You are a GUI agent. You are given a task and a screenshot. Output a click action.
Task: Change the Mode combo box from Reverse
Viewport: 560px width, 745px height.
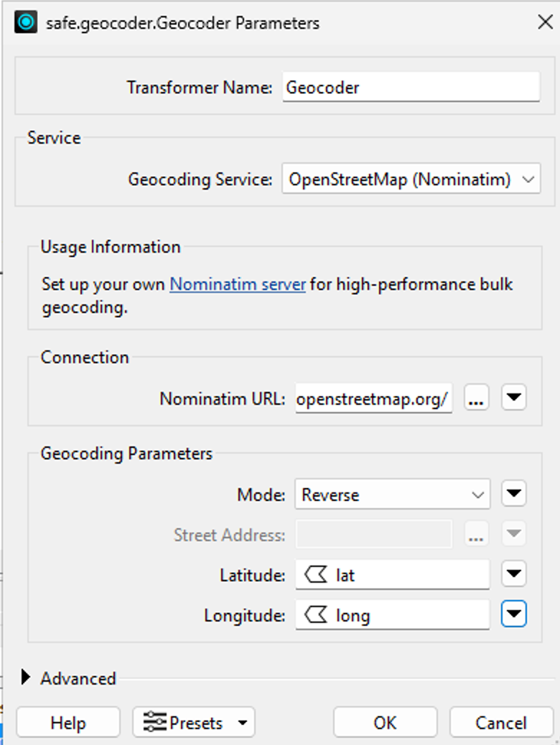pyautogui.click(x=392, y=494)
